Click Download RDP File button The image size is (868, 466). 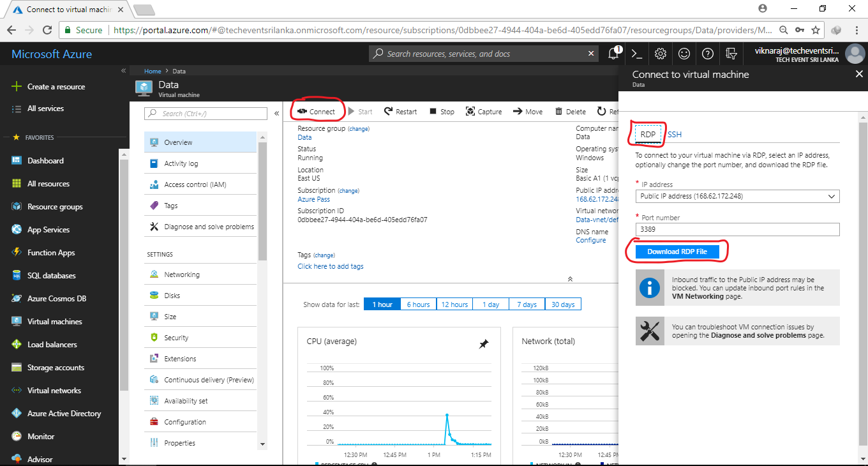coord(677,252)
